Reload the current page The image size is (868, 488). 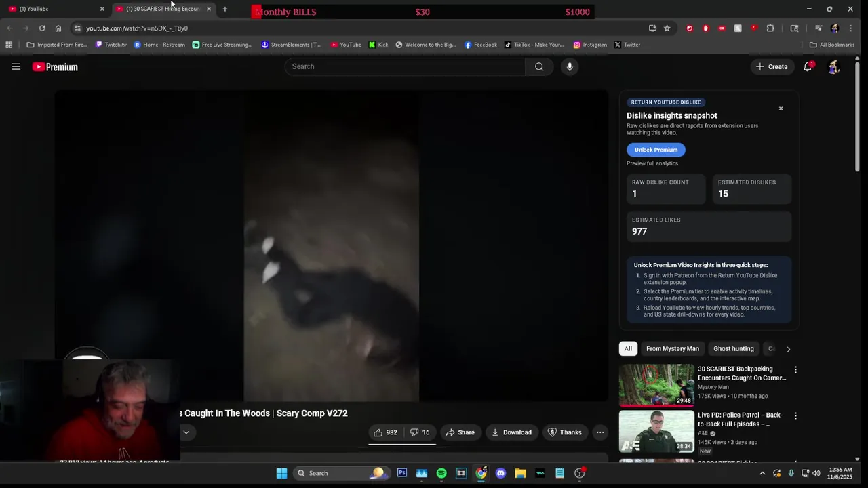click(x=42, y=28)
